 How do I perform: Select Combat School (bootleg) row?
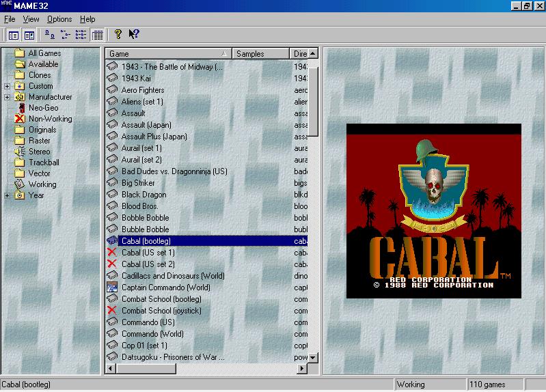206,299
